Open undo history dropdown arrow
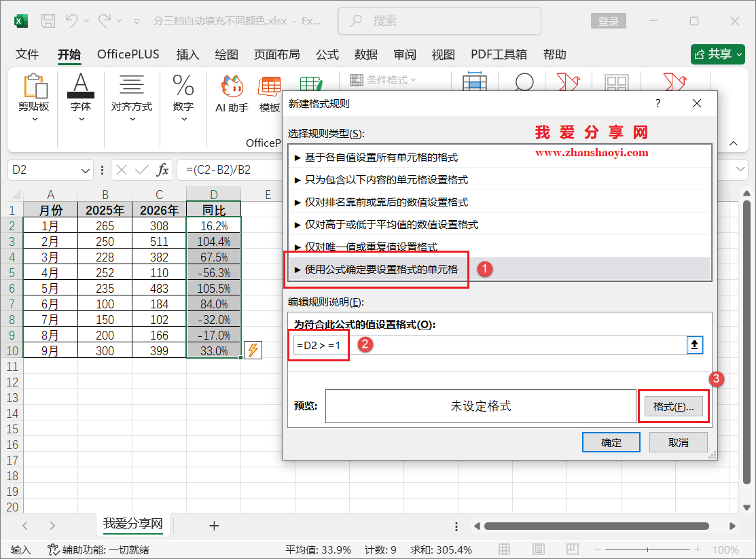The image size is (756, 559). click(86, 21)
